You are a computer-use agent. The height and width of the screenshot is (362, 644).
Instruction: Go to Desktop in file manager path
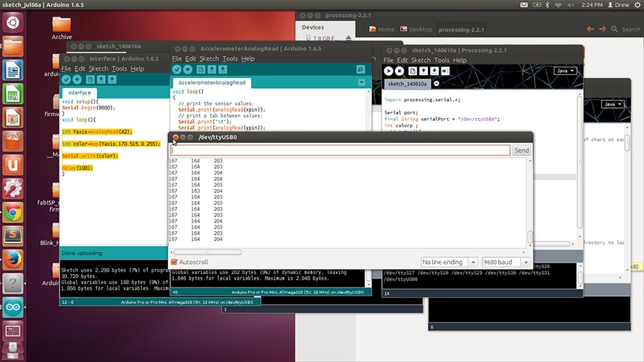[416, 29]
